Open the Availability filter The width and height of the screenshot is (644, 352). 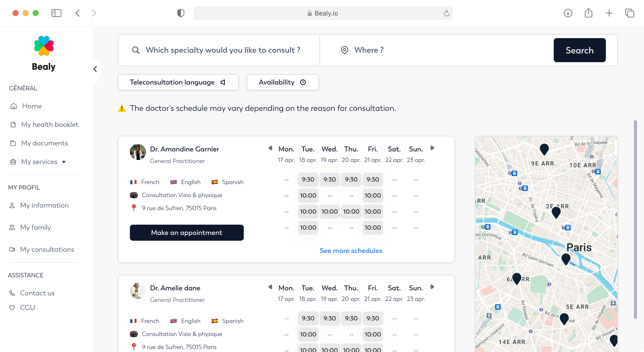pyautogui.click(x=283, y=82)
